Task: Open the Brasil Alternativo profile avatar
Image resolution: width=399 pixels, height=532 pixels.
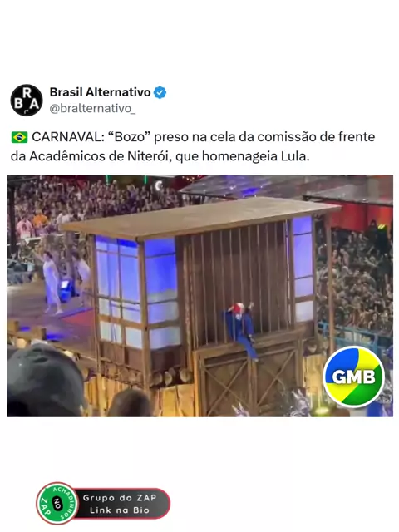Action: 27,100
